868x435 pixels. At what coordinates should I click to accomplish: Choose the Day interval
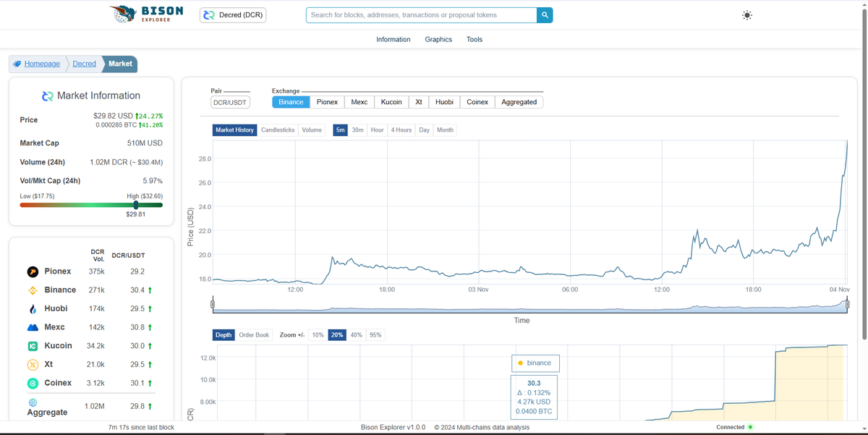425,130
